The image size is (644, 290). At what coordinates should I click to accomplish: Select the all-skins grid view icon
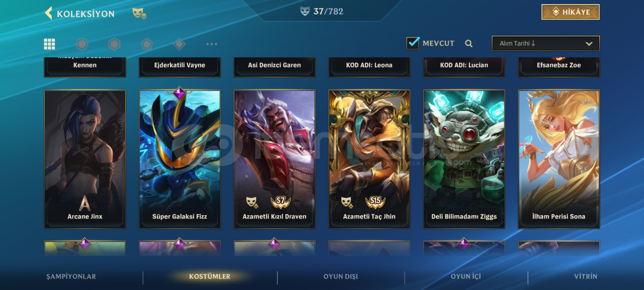(49, 44)
